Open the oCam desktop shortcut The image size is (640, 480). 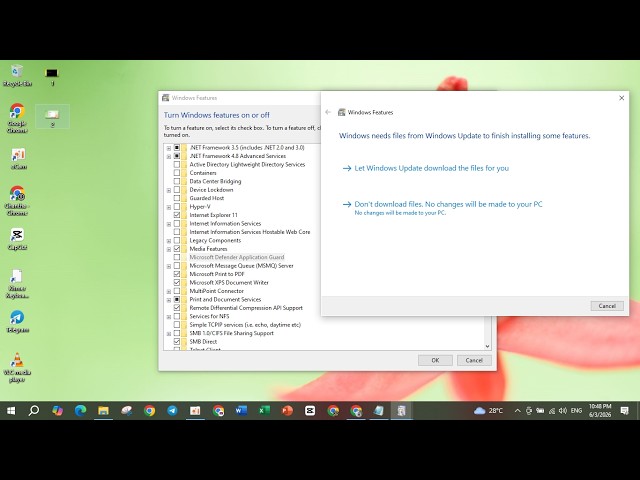click(x=18, y=158)
